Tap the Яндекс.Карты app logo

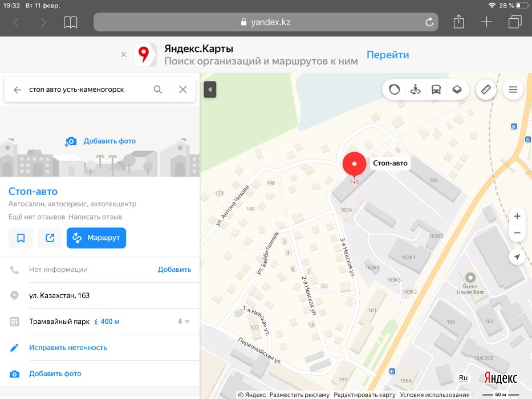pos(145,55)
